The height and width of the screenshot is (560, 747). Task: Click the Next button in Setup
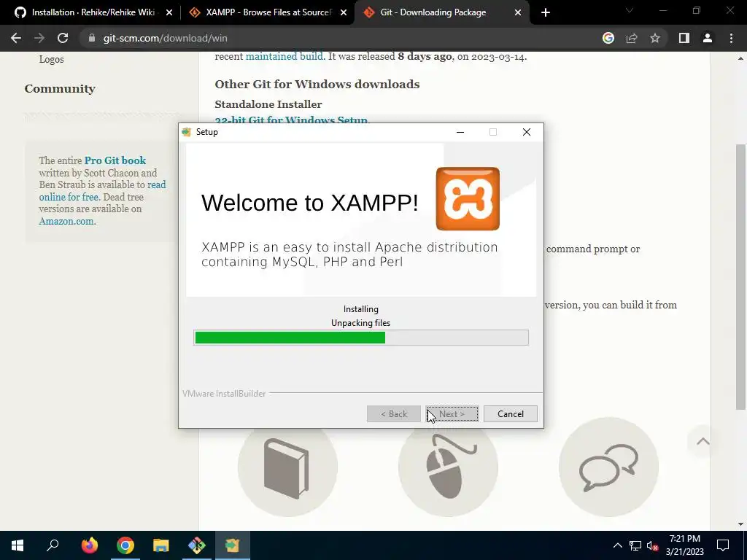452,414
